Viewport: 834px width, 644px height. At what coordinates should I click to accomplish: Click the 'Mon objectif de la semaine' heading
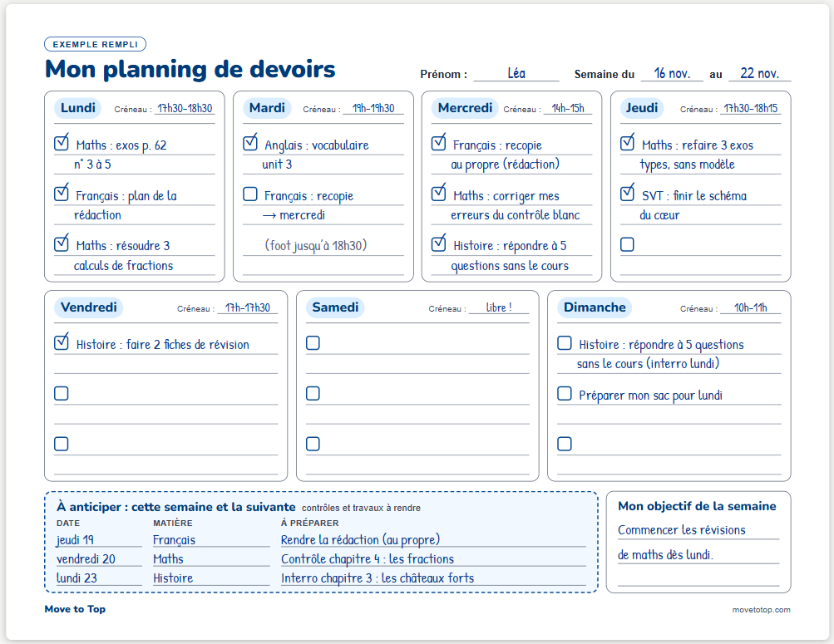pyautogui.click(x=697, y=506)
